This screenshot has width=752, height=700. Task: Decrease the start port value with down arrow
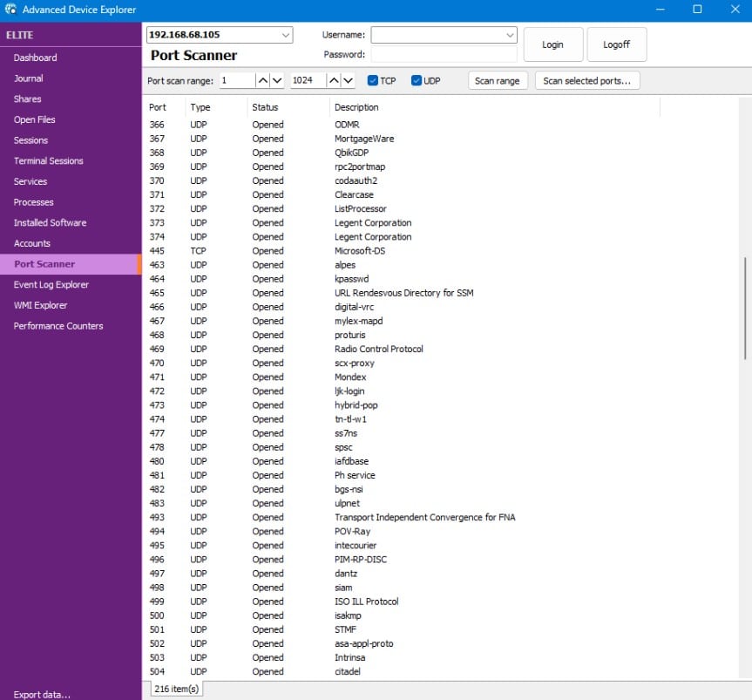pyautogui.click(x=277, y=80)
